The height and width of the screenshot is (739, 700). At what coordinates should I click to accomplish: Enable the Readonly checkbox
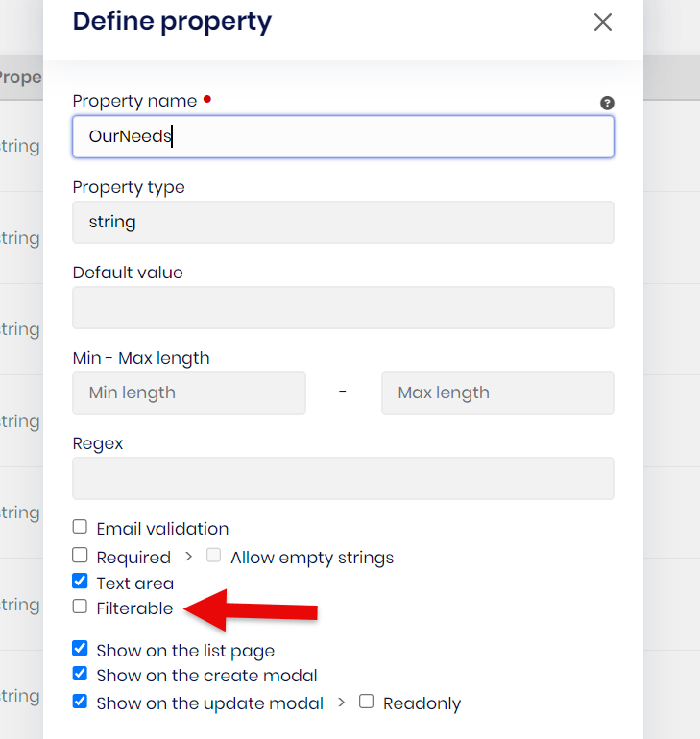[366, 702]
